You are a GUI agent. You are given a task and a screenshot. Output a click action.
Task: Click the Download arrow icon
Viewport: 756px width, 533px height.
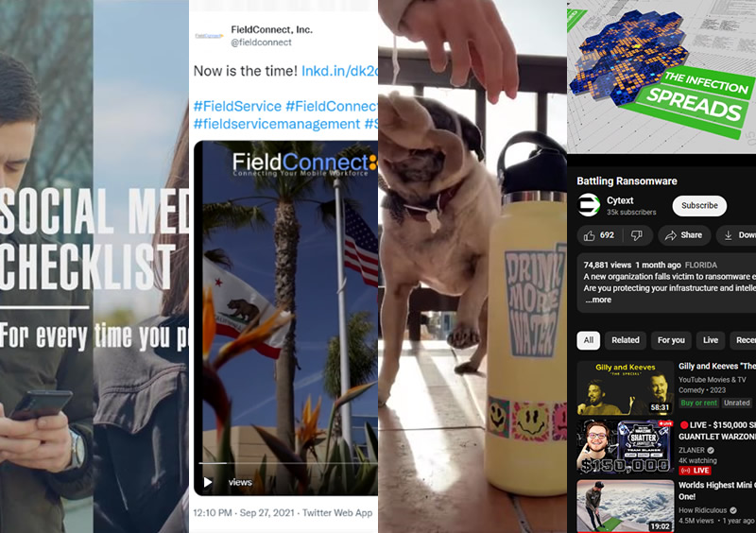728,235
